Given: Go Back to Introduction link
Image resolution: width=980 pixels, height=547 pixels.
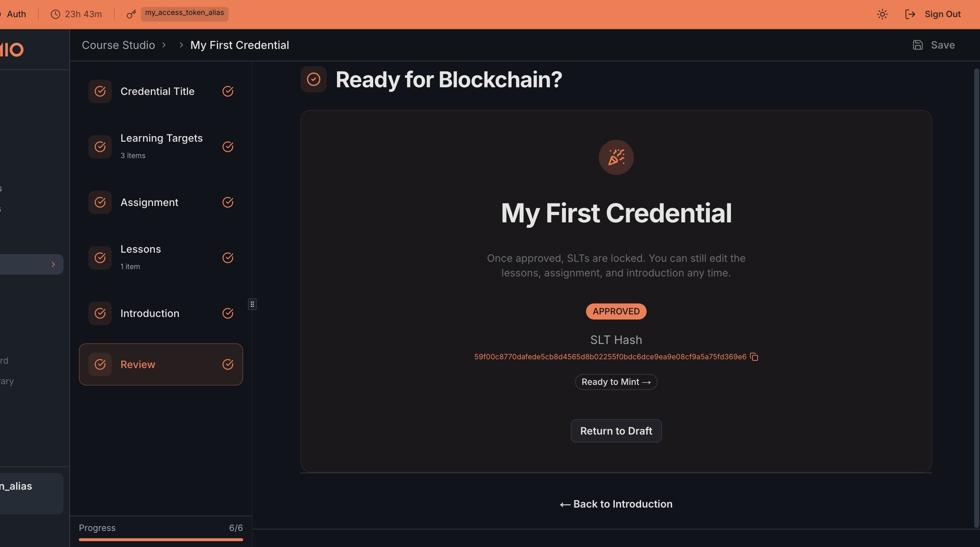Looking at the screenshot, I should tap(616, 504).
